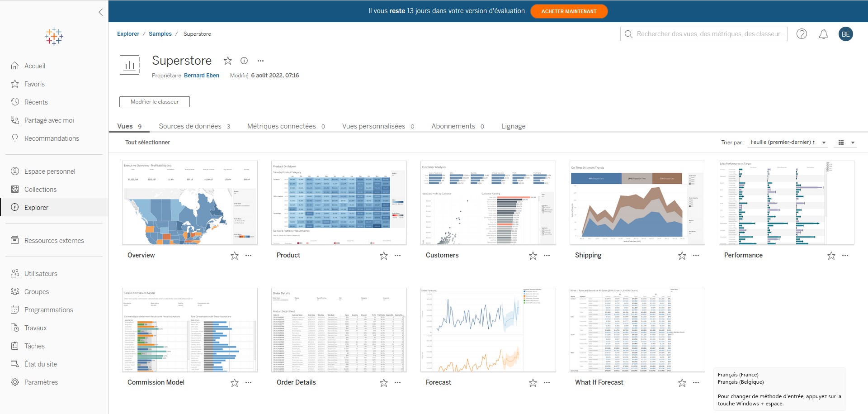The height and width of the screenshot is (414, 868).
Task: Switch to Abonnements tab
Action: point(458,126)
